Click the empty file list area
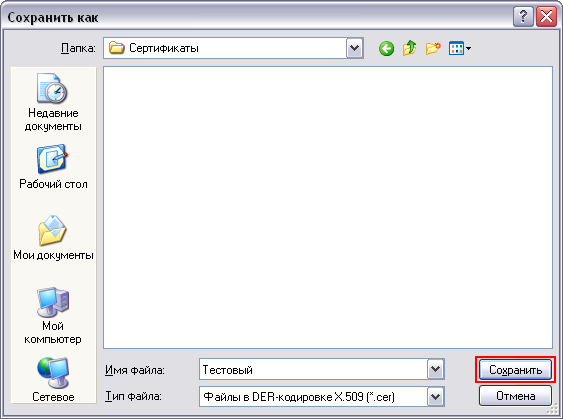Image resolution: width=563 pixels, height=419 pixels. coord(328,207)
